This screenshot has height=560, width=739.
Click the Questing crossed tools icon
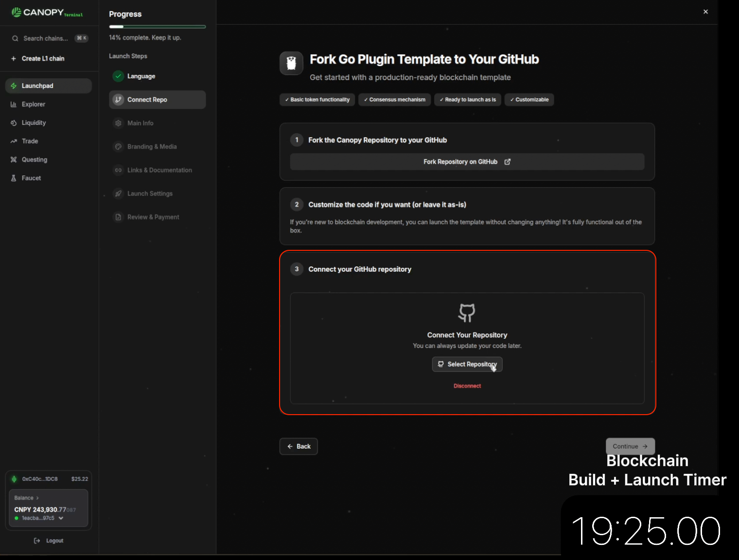[x=14, y=159]
